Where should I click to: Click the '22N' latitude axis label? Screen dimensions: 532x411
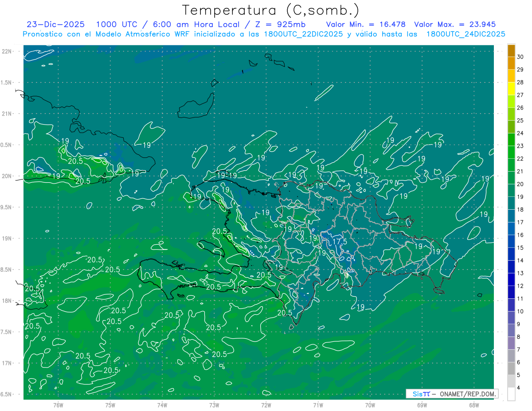pos(8,51)
